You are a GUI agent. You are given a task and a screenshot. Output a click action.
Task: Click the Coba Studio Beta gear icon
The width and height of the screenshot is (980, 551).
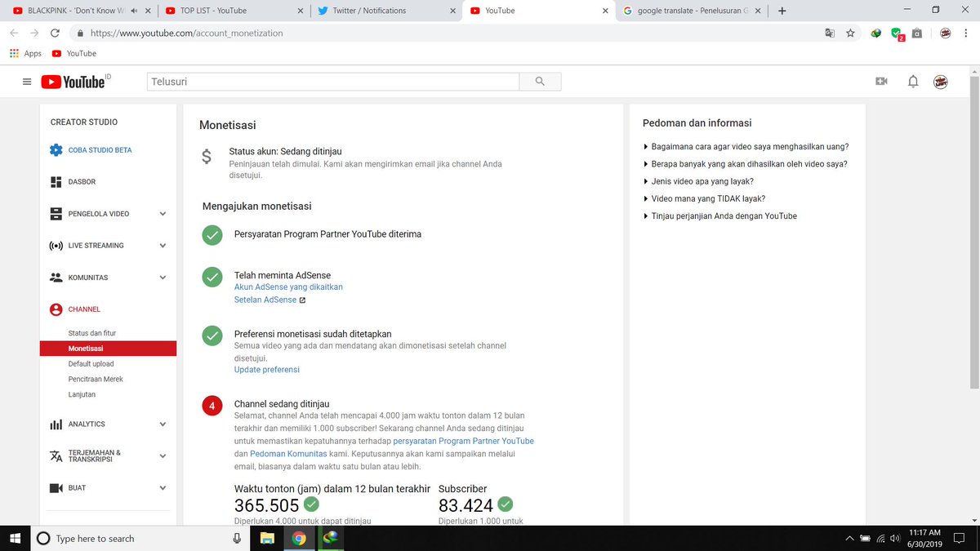pyautogui.click(x=56, y=150)
